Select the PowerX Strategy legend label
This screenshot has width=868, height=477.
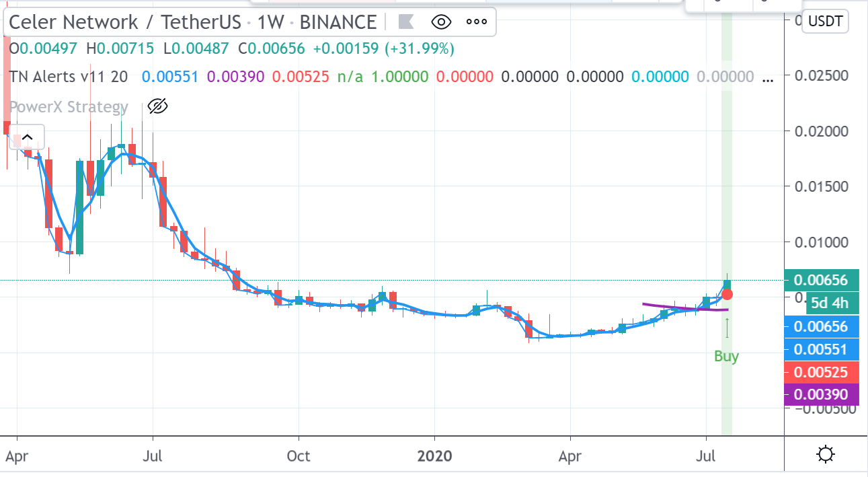[x=69, y=107]
